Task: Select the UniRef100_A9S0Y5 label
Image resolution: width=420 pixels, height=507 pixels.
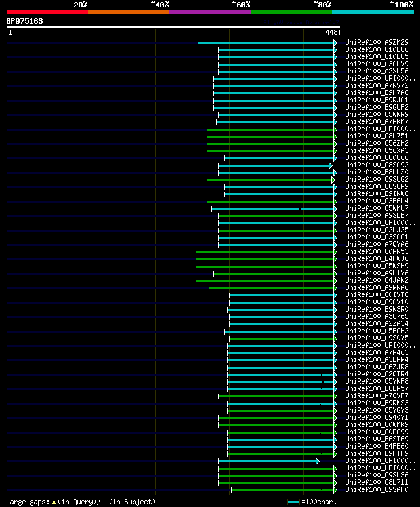Action: pyautogui.click(x=377, y=338)
